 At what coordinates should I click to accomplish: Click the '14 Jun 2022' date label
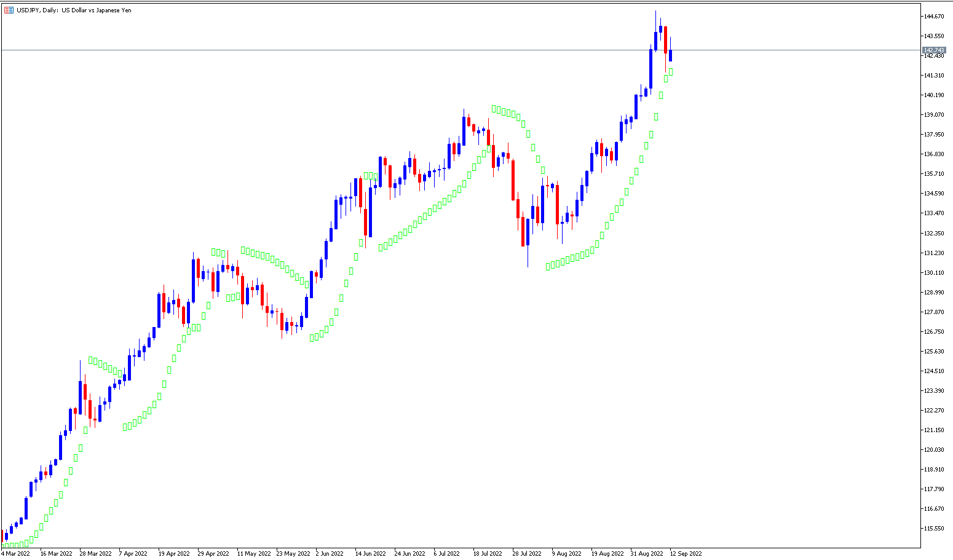(x=370, y=553)
